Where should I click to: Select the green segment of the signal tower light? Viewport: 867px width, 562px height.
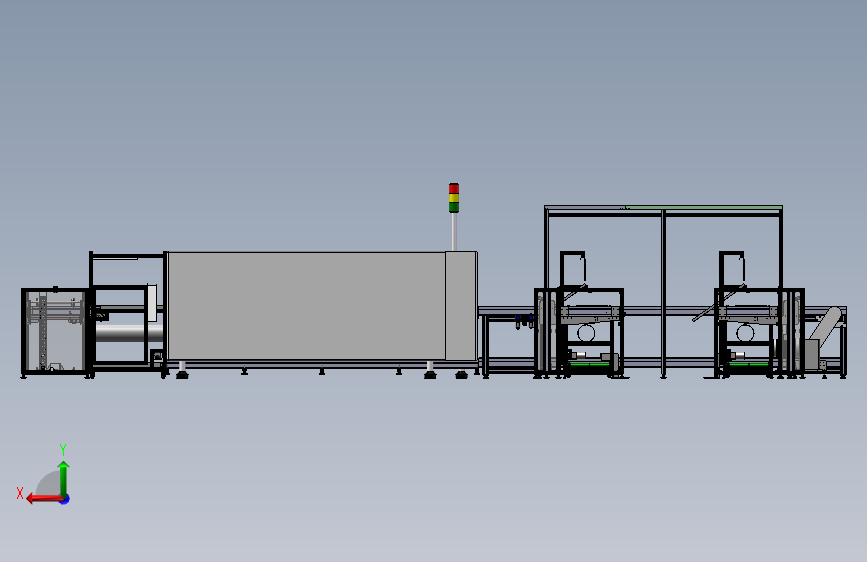click(x=454, y=207)
